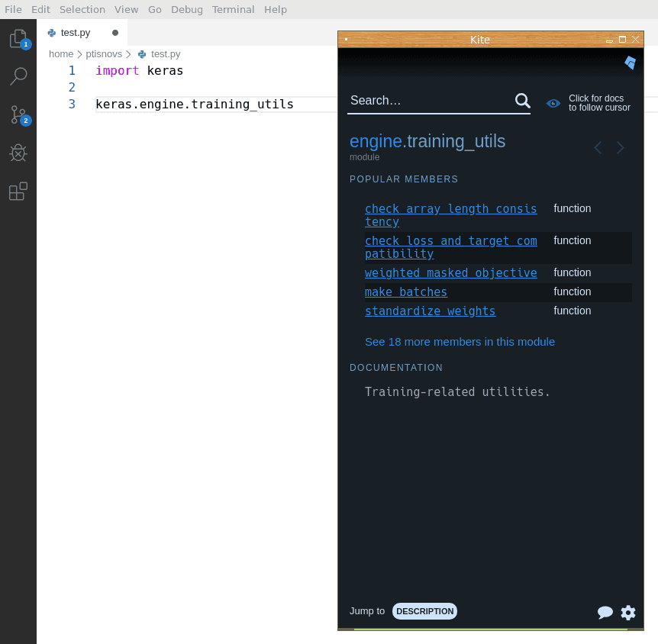Place cursor on keras.engine.training_utils line

click(195, 104)
